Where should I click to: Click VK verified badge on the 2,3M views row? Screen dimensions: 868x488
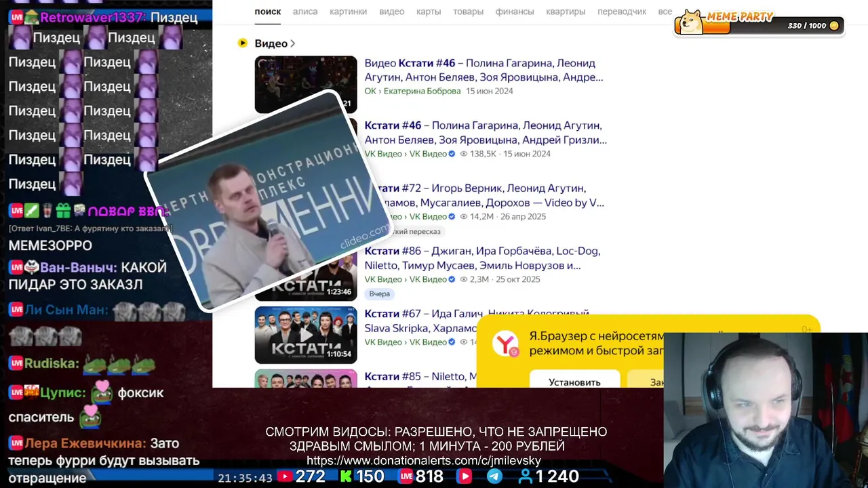[452, 279]
